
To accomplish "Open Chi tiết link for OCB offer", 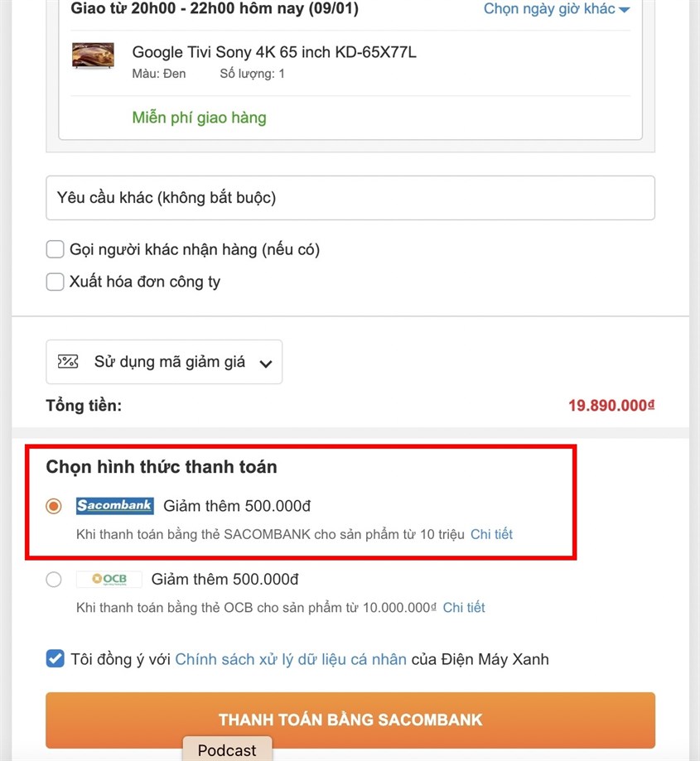I will click(464, 607).
